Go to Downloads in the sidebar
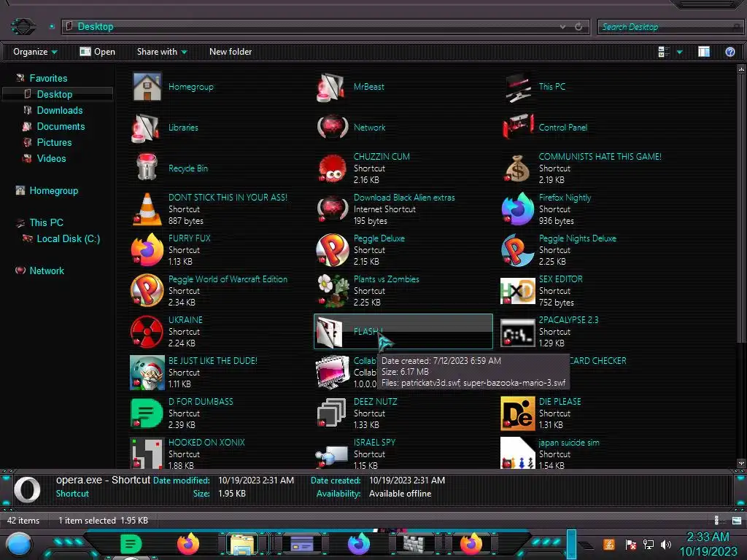This screenshot has width=747, height=560. click(60, 111)
